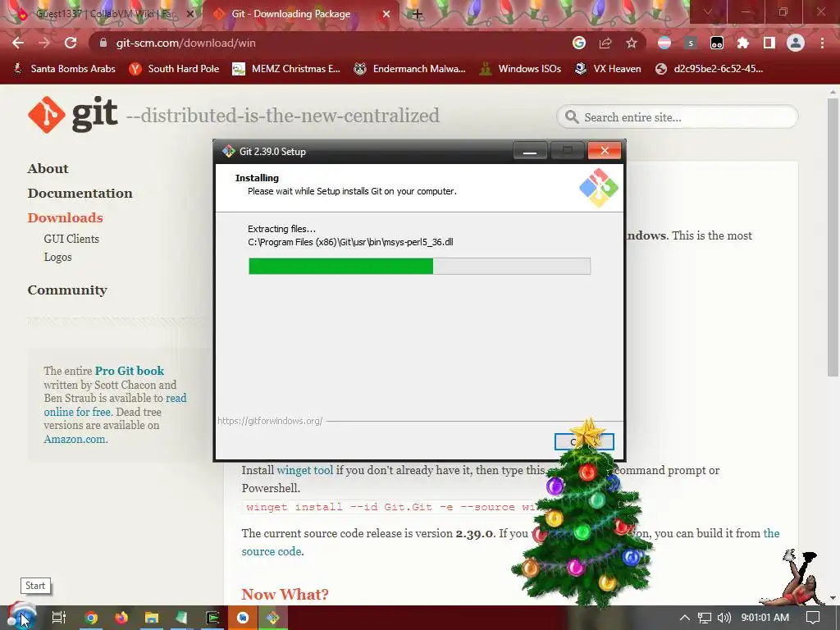Follow the Pro Git book link
Viewport: 840px width, 630px height.
tap(129, 371)
